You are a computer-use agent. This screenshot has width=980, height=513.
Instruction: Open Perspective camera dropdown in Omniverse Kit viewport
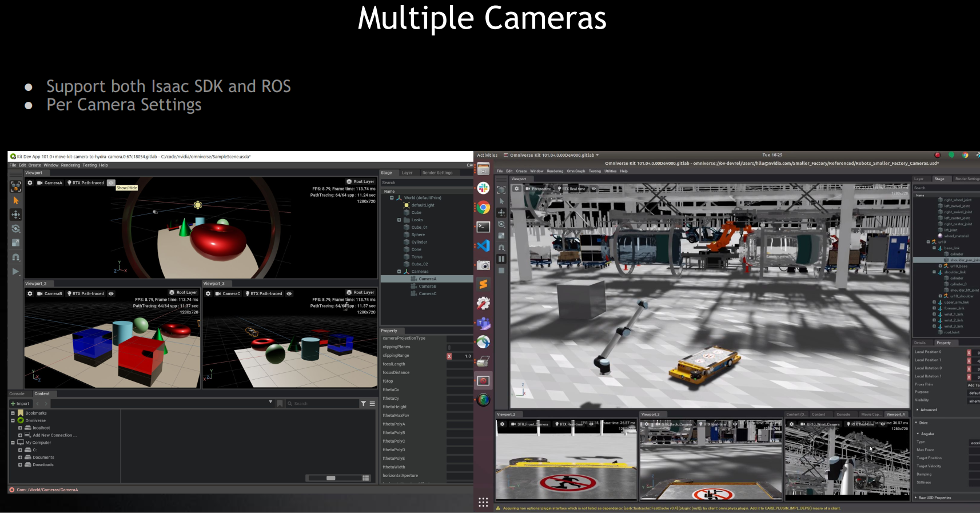538,189
